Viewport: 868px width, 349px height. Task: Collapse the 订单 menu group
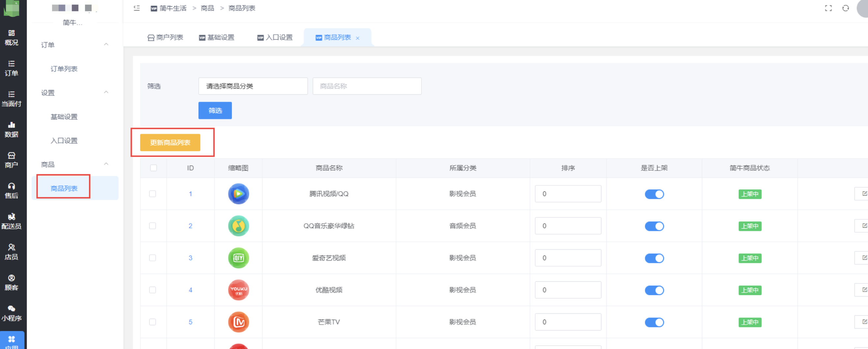tap(106, 44)
